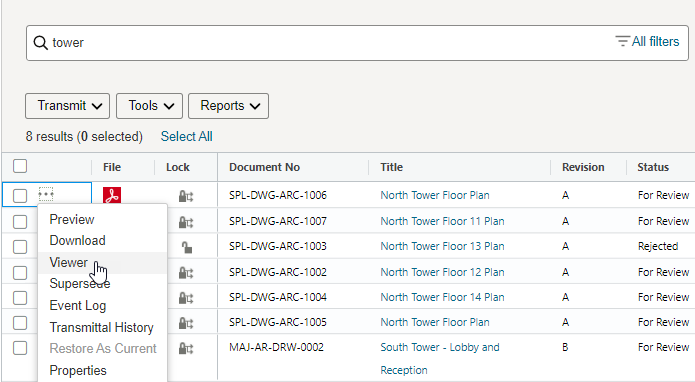Viewport: 695px width, 382px height.
Task: Click the lock icon for SPL-DWG-ARC-1005
Action: point(186,323)
